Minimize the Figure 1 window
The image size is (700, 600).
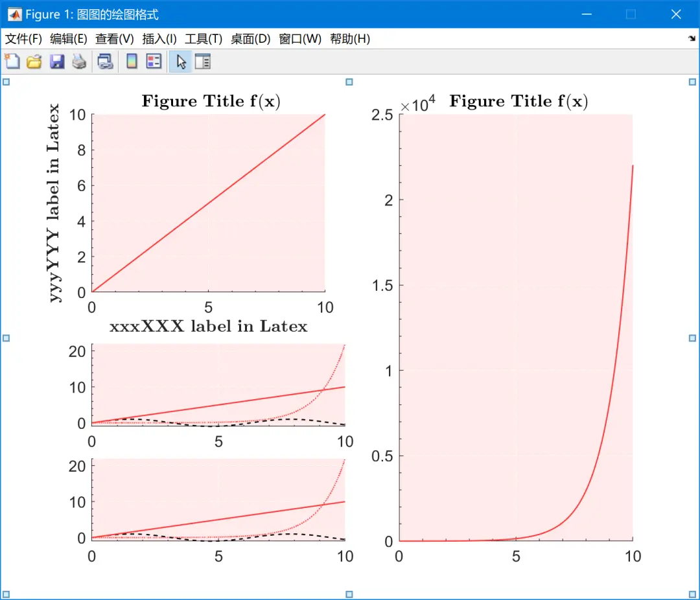tap(587, 14)
